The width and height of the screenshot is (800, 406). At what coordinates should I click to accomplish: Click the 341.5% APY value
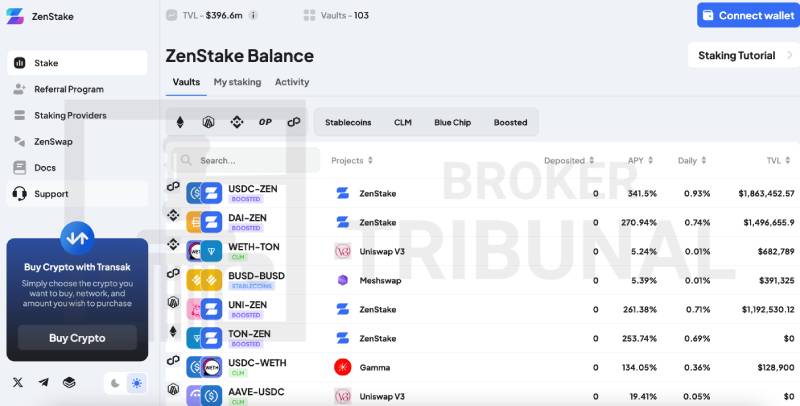[x=642, y=194]
